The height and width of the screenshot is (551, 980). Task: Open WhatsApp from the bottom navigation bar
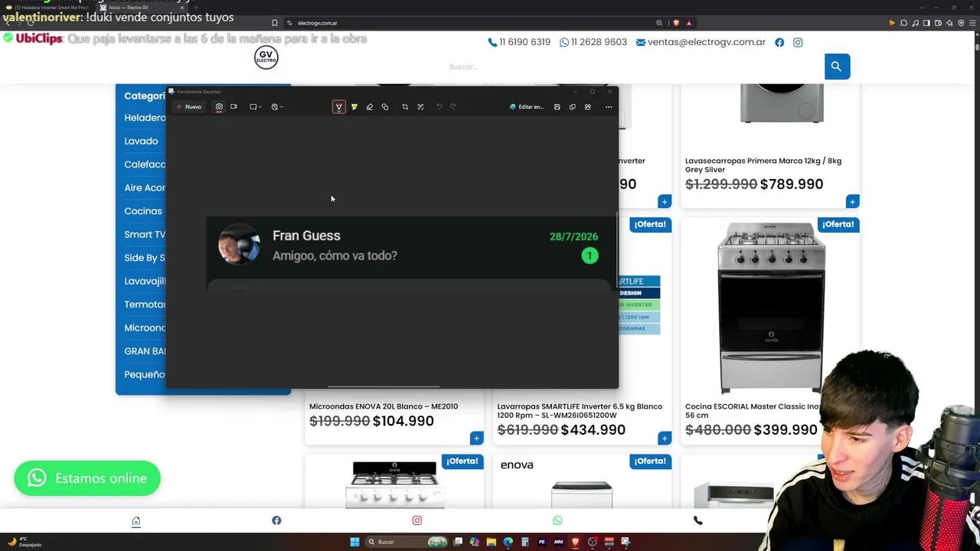[x=557, y=521]
